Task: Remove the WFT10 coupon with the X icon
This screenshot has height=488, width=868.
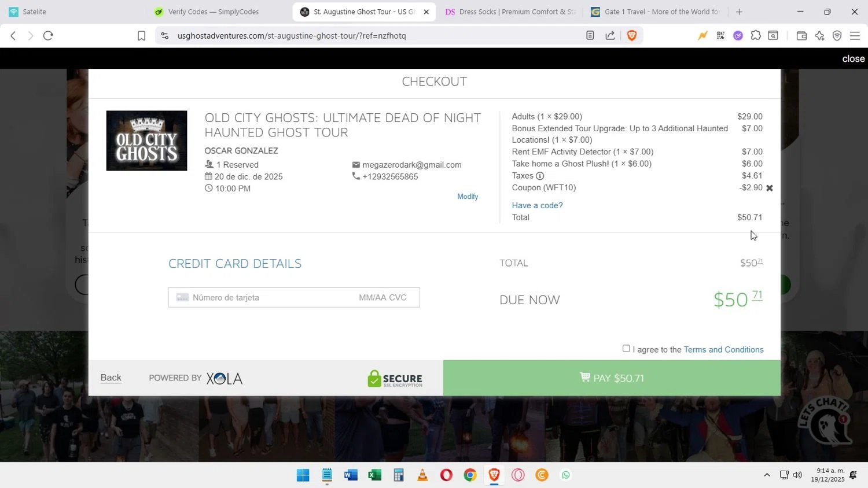Action: [770, 188]
